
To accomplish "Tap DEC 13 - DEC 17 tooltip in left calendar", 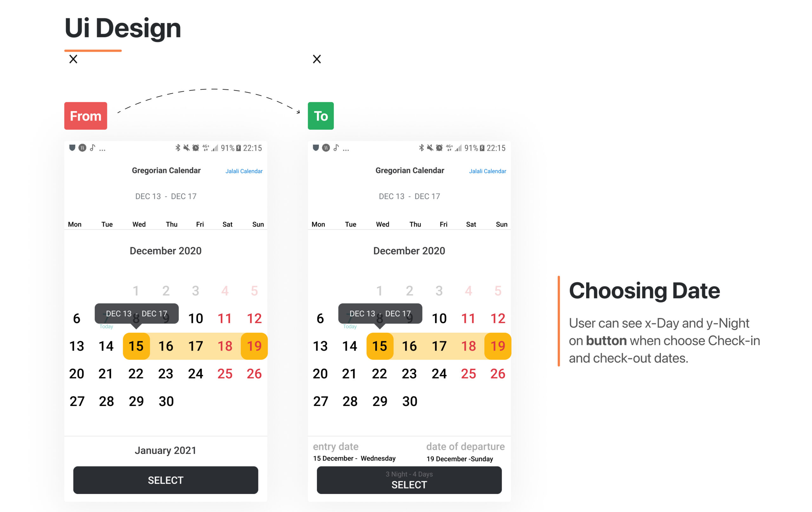I will [137, 314].
